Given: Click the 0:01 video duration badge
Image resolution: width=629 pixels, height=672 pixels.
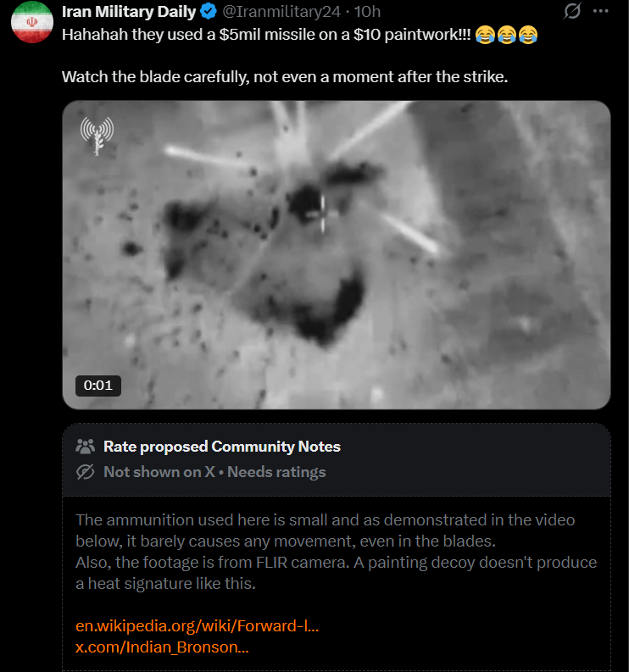Looking at the screenshot, I should (x=98, y=386).
